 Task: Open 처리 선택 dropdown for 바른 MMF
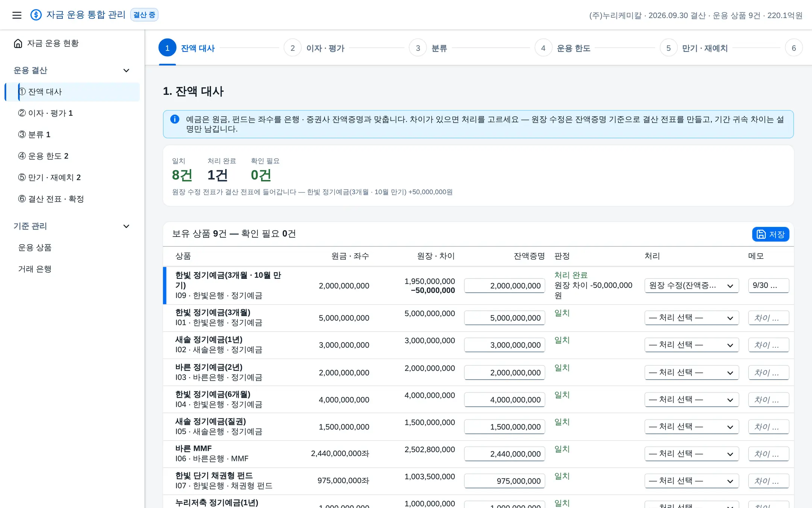click(x=691, y=454)
